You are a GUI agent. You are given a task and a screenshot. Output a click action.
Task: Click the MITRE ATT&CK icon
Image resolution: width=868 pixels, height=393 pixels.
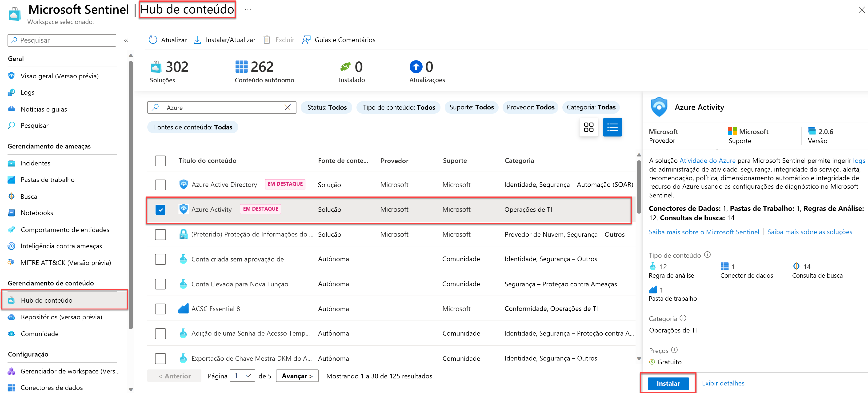click(12, 262)
